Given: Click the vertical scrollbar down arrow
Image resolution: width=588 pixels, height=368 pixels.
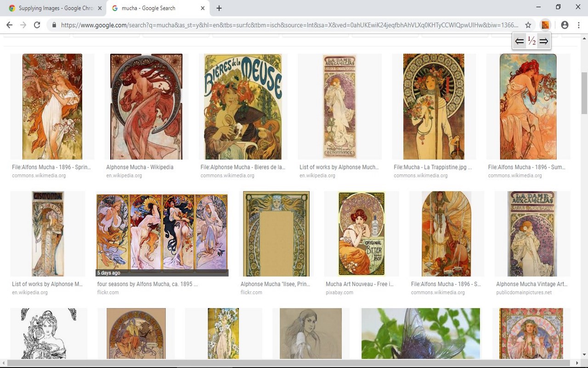Looking at the screenshot, I should [x=584, y=355].
